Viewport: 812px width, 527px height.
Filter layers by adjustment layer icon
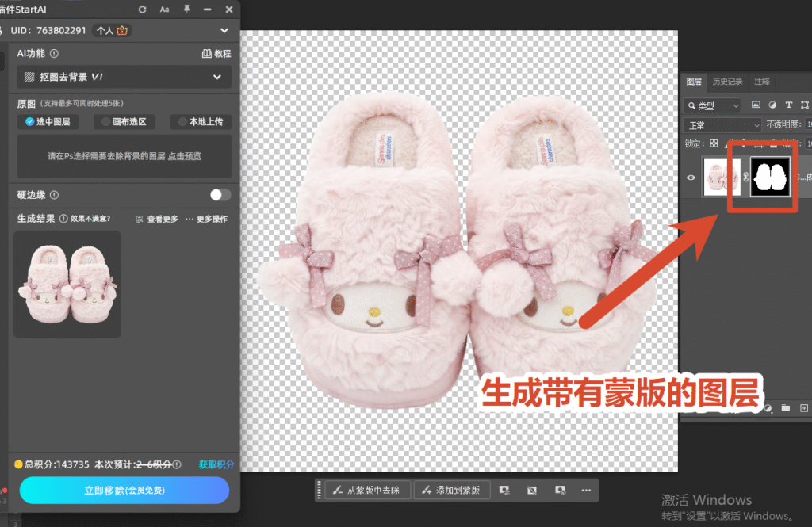click(x=772, y=105)
